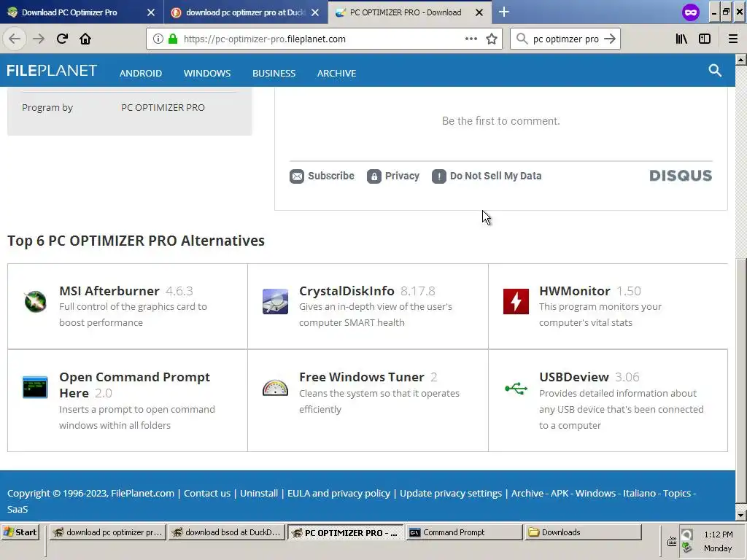Open the Free Windows Tuner link
Image resolution: width=747 pixels, height=560 pixels.
362,377
